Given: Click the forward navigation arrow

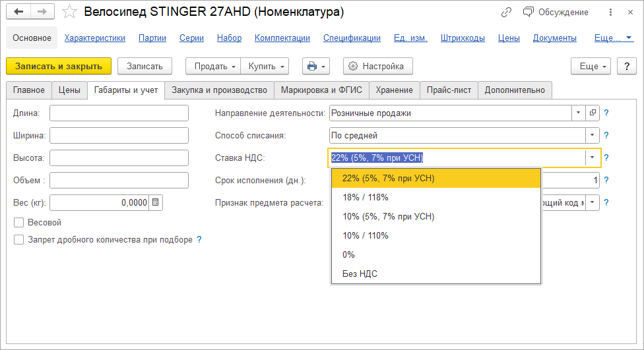Looking at the screenshot, I should (42, 12).
